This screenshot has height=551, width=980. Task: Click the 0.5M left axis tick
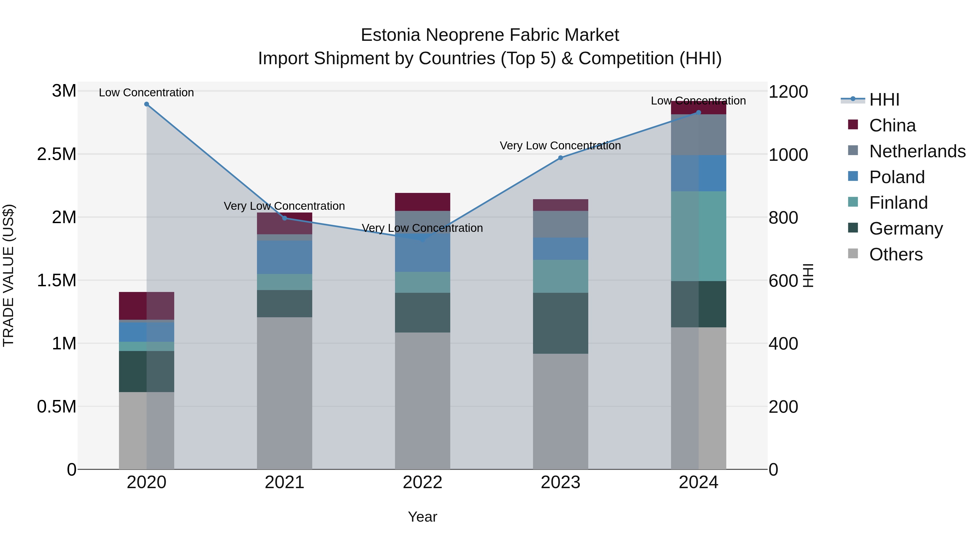57,407
